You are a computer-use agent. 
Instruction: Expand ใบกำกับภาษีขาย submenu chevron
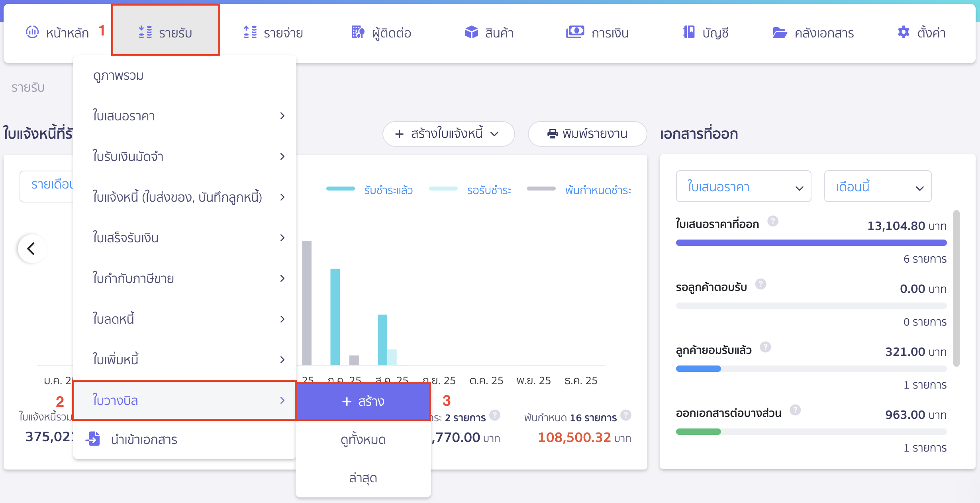tap(282, 278)
